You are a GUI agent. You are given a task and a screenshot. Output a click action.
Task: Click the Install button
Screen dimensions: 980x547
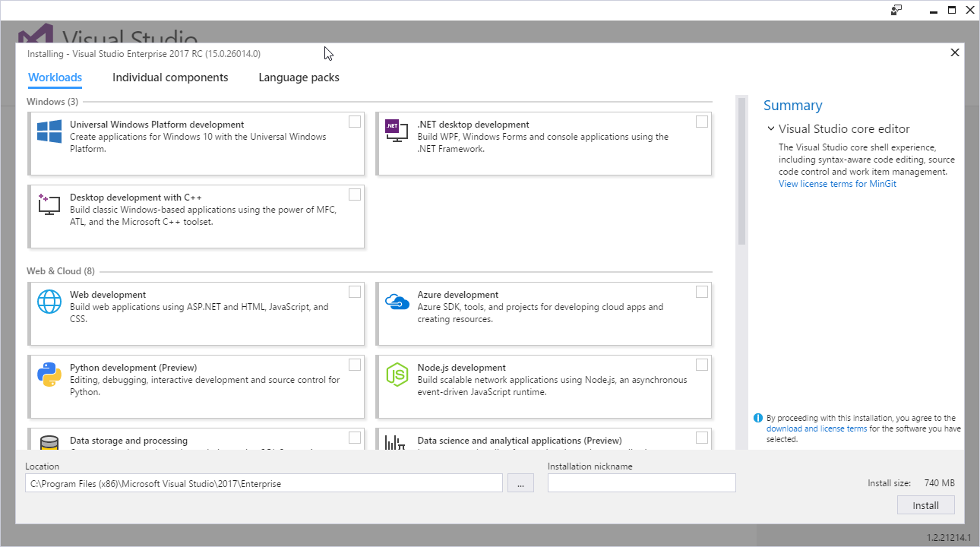tap(925, 504)
